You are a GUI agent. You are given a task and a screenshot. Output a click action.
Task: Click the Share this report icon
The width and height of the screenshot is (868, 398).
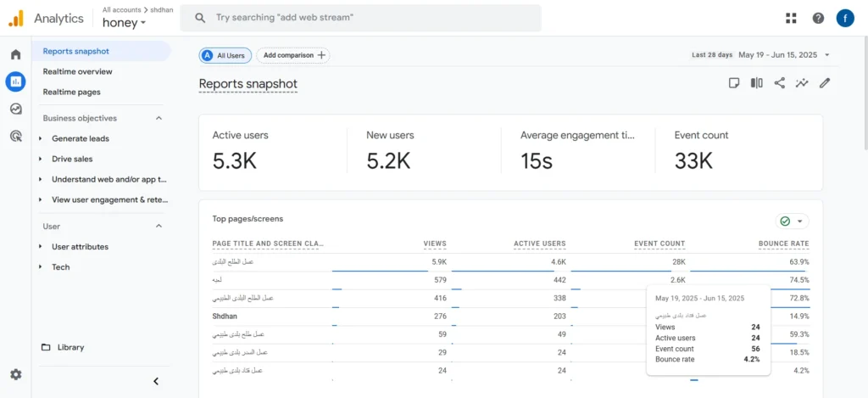(780, 83)
